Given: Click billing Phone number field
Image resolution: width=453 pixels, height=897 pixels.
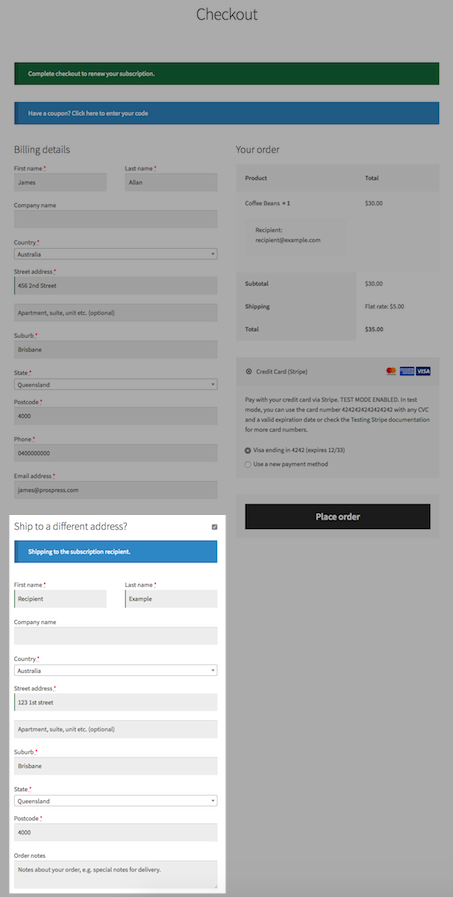Looking at the screenshot, I should point(116,453).
